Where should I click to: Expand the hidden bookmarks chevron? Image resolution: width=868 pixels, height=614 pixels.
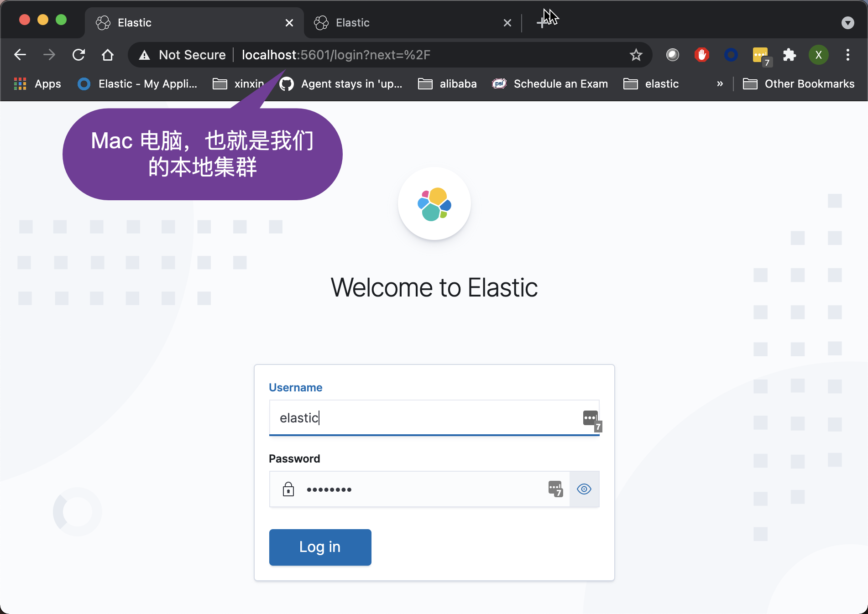tap(720, 84)
